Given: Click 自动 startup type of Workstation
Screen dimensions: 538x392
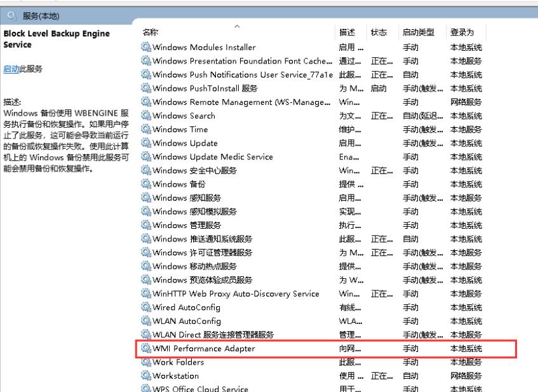Looking at the screenshot, I should pyautogui.click(x=410, y=376).
